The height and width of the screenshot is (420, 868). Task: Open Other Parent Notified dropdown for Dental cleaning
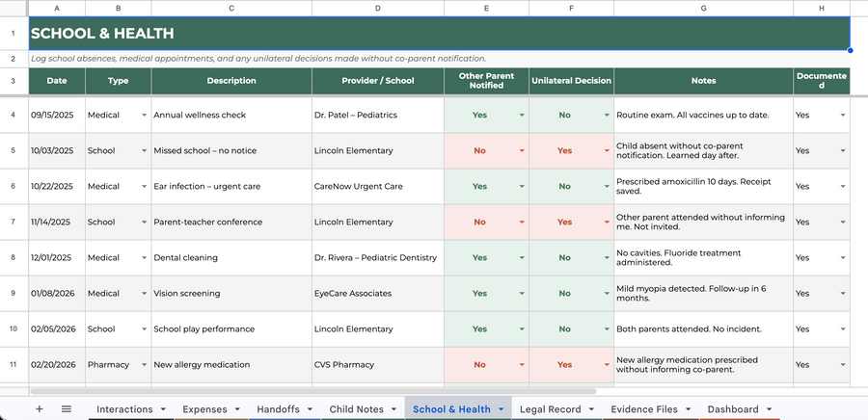pos(522,258)
